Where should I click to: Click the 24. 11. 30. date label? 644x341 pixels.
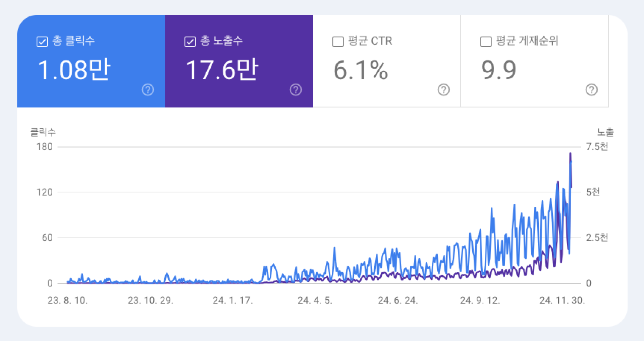[562, 300]
